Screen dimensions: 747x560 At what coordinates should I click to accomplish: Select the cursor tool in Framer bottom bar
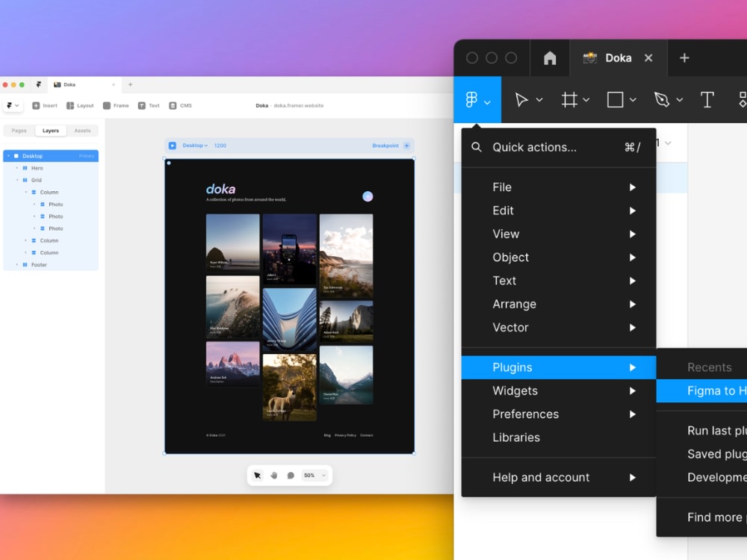[x=257, y=475]
